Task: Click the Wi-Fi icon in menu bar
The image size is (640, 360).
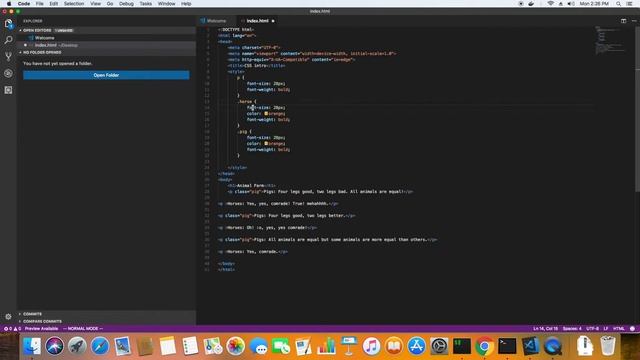Action: 551,4
